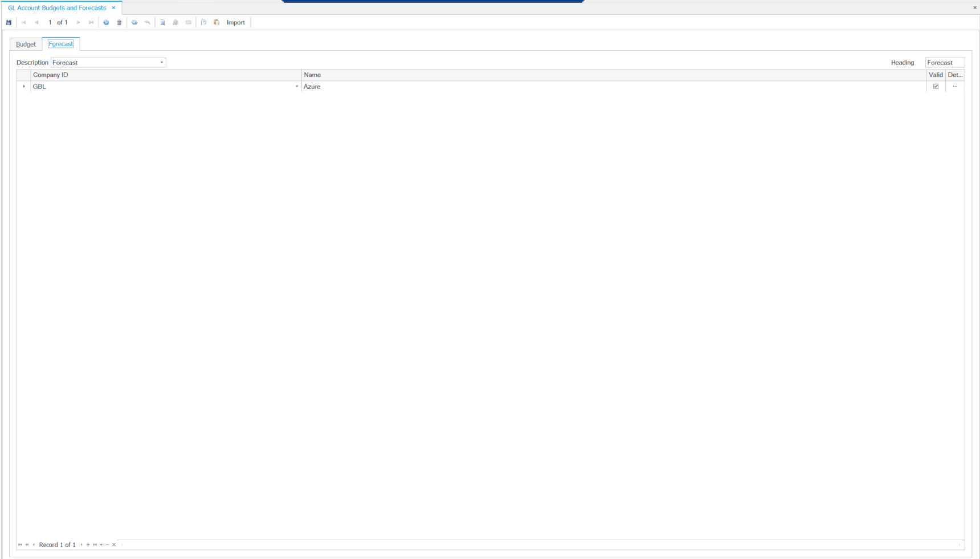Click the Heading input field
This screenshot has width=980, height=559.
pos(944,63)
